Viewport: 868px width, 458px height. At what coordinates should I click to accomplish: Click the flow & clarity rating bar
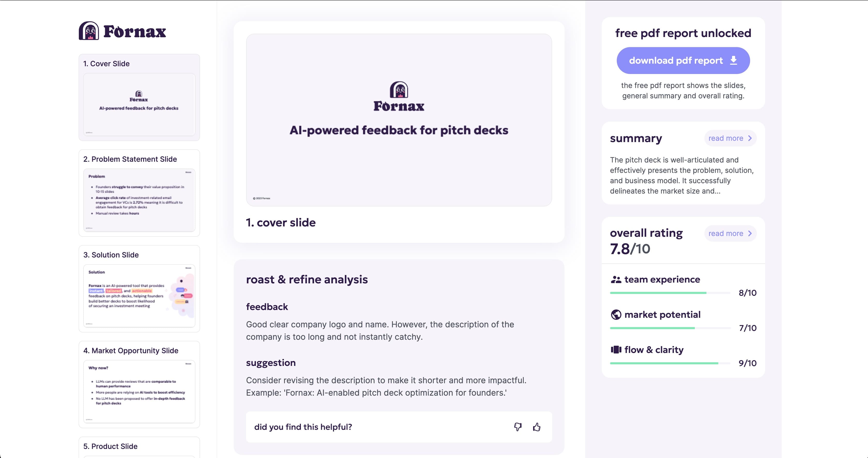tap(670, 363)
